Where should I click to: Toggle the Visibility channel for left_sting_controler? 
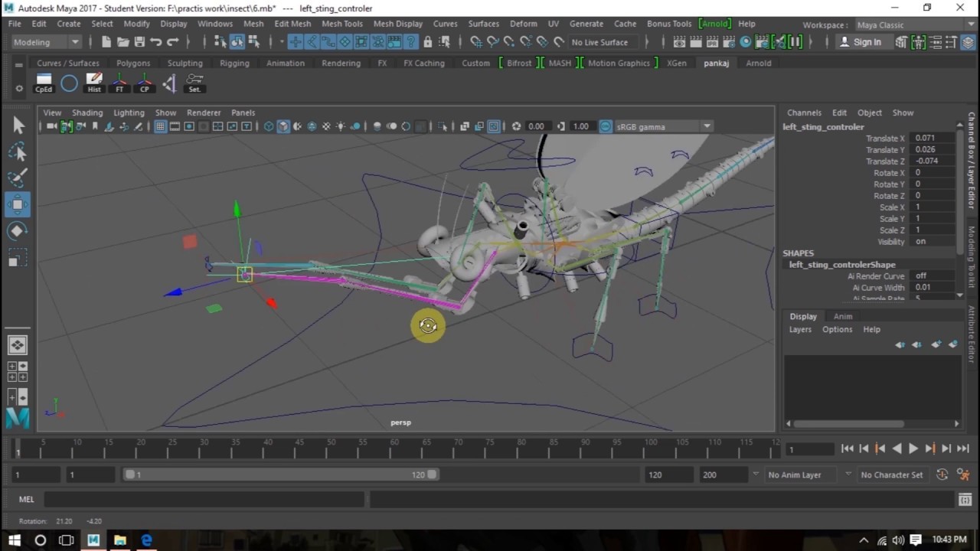tap(920, 241)
